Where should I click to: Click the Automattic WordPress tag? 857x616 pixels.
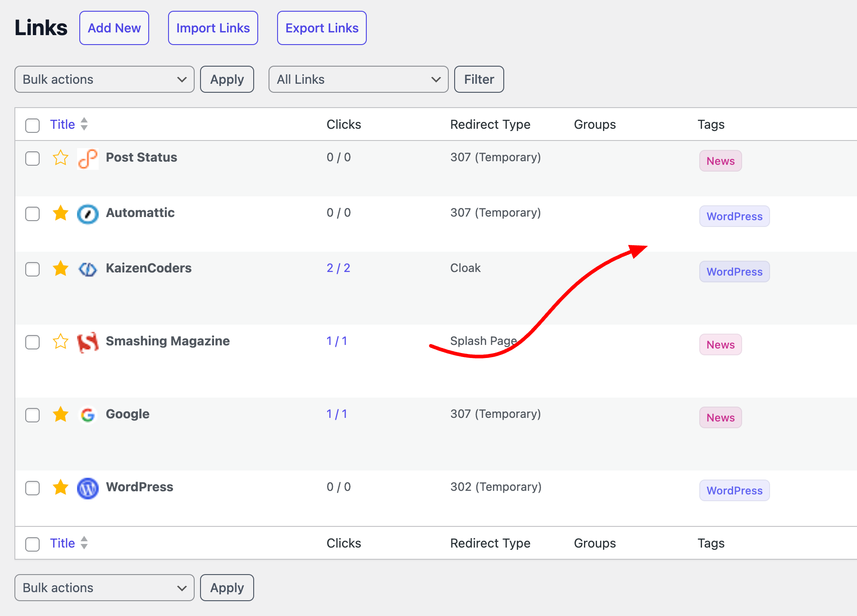tap(734, 216)
